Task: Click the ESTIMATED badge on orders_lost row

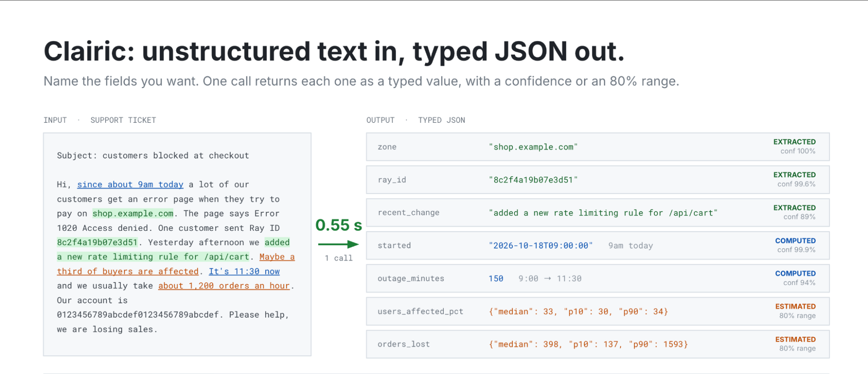Action: click(795, 339)
